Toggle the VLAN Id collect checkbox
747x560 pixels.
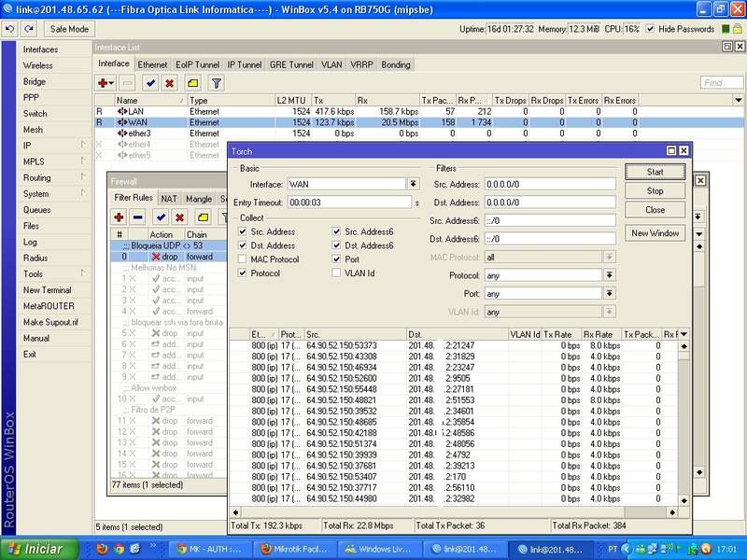pos(336,273)
